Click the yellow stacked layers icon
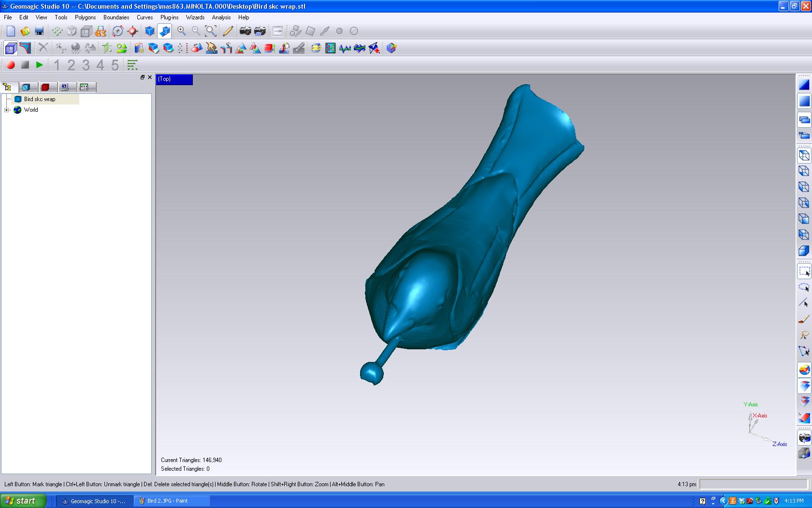The image size is (812, 508). click(316, 48)
